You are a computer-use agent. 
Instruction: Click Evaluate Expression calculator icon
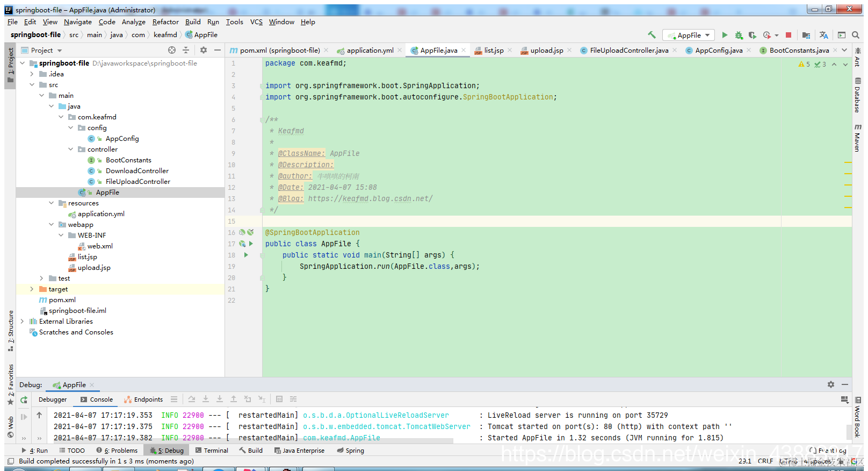click(279, 399)
